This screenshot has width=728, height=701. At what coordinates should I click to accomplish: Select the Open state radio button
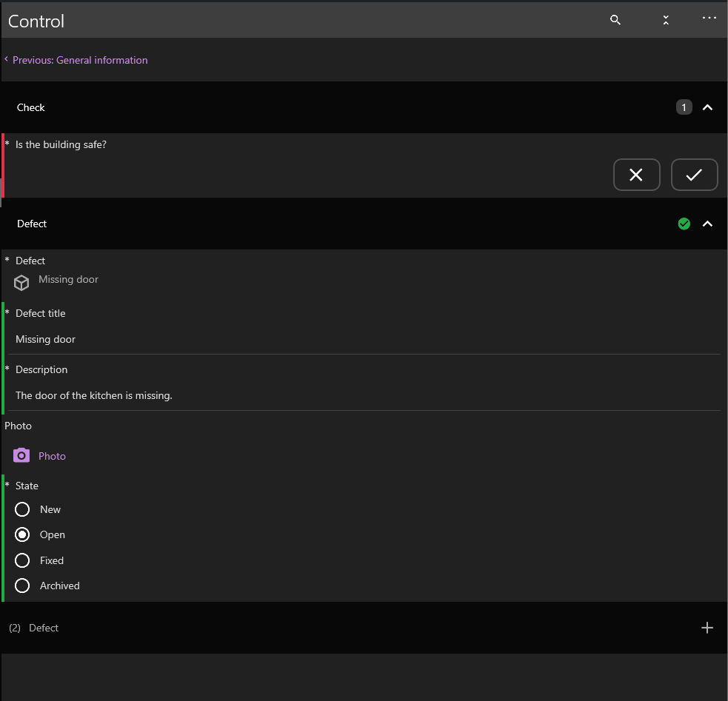22,534
